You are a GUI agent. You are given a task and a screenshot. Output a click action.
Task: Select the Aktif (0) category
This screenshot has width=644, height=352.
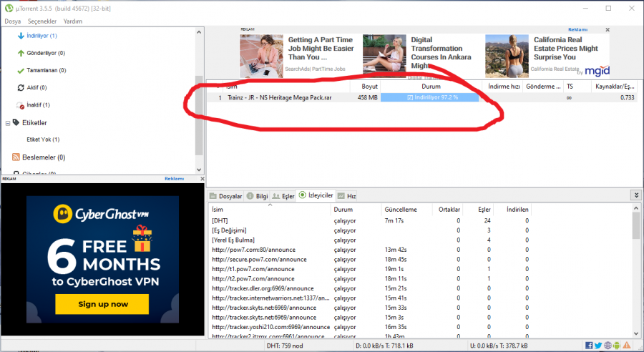pos(36,87)
